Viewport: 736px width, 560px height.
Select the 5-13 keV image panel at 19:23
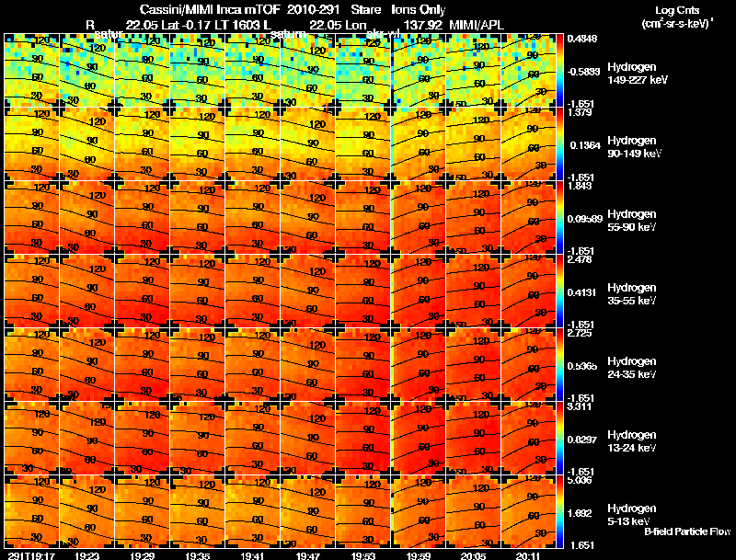click(86, 512)
